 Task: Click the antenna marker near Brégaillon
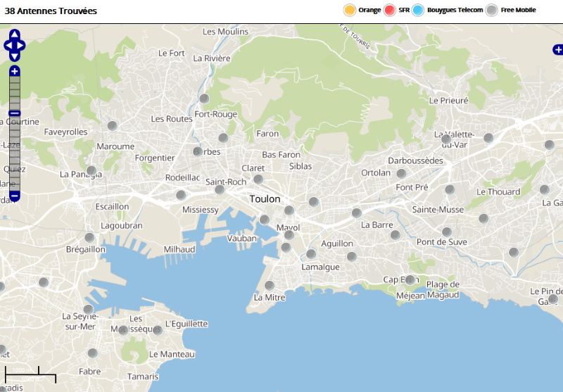89,237
